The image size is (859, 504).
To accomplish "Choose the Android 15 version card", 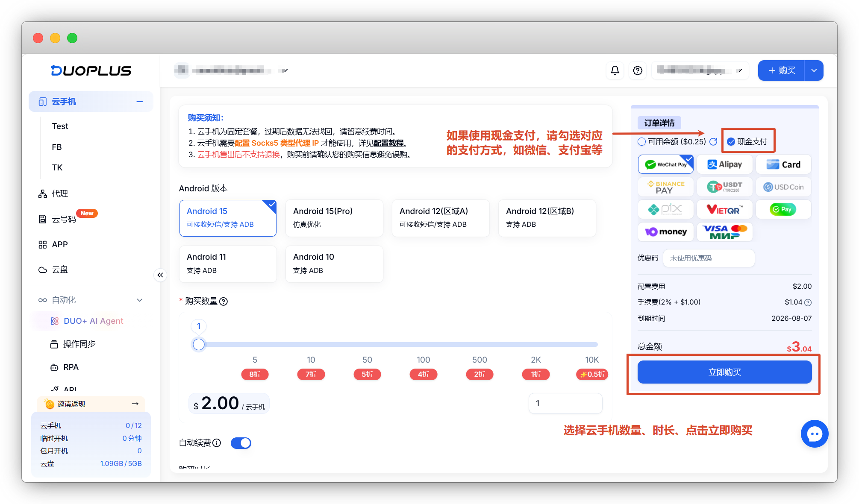I will pyautogui.click(x=228, y=218).
